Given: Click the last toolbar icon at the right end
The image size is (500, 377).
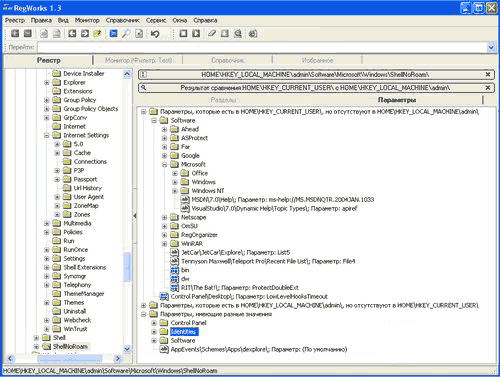Looking at the screenshot, I should point(253,33).
